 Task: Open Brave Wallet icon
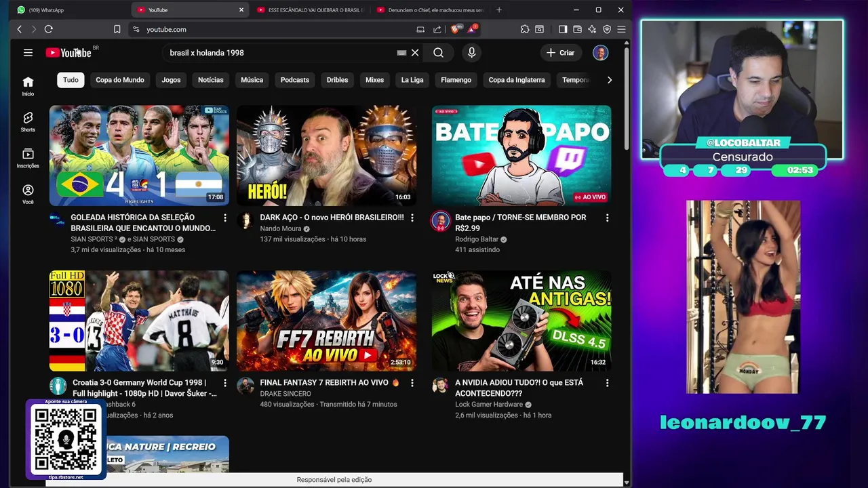pyautogui.click(x=578, y=29)
